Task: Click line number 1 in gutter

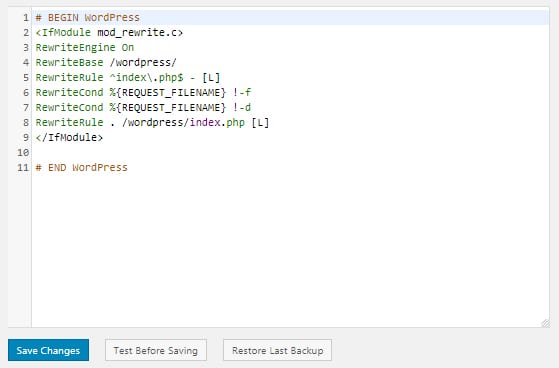Action: pyautogui.click(x=26, y=17)
